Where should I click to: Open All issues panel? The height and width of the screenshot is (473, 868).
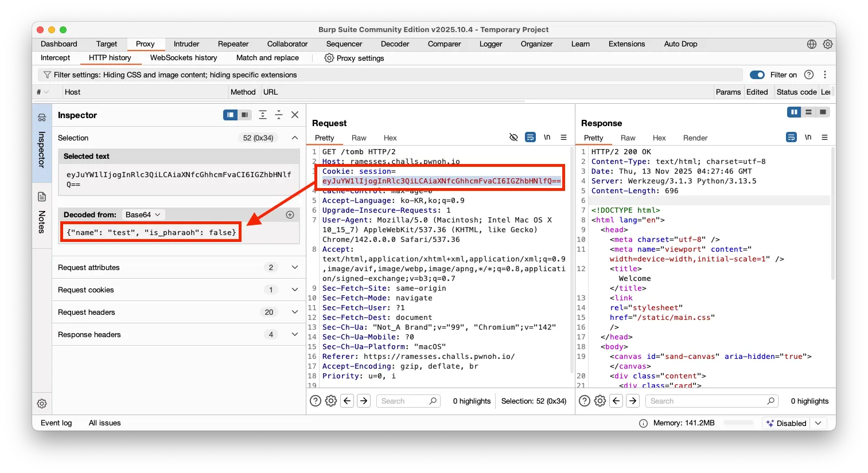(105, 423)
